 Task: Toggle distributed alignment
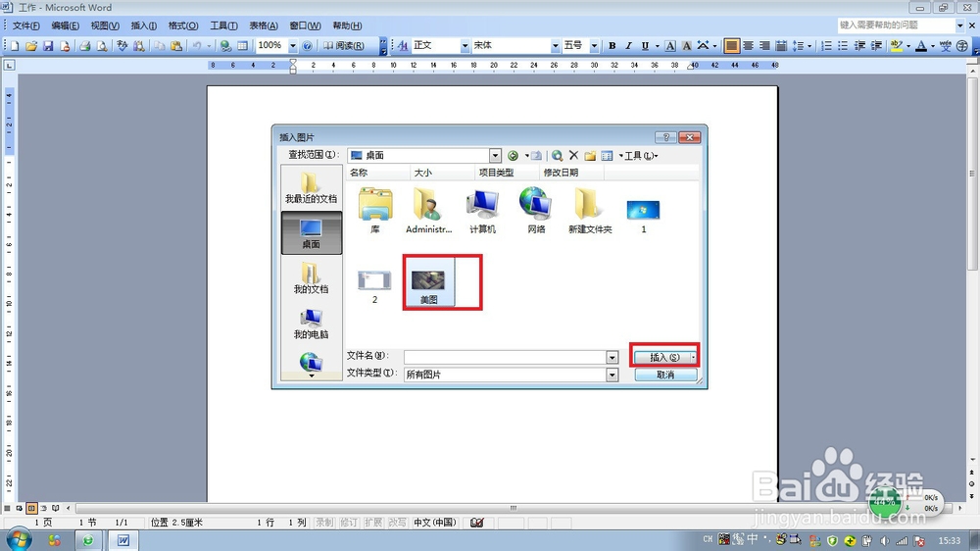[x=781, y=46]
